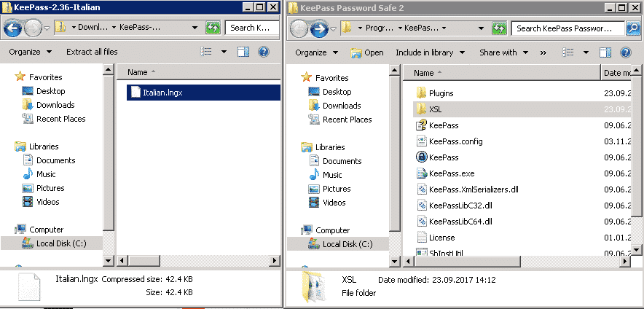The width and height of the screenshot is (644, 309).
Task: Click Search KeePass Password Safe box
Action: click(568, 28)
